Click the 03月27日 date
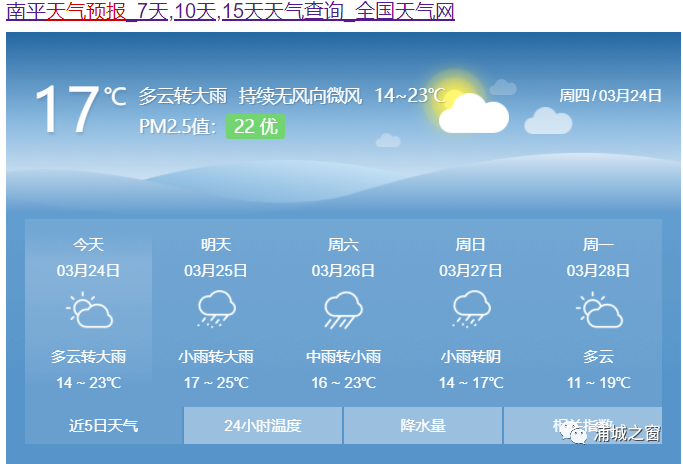This screenshot has width=683, height=464. [x=470, y=271]
